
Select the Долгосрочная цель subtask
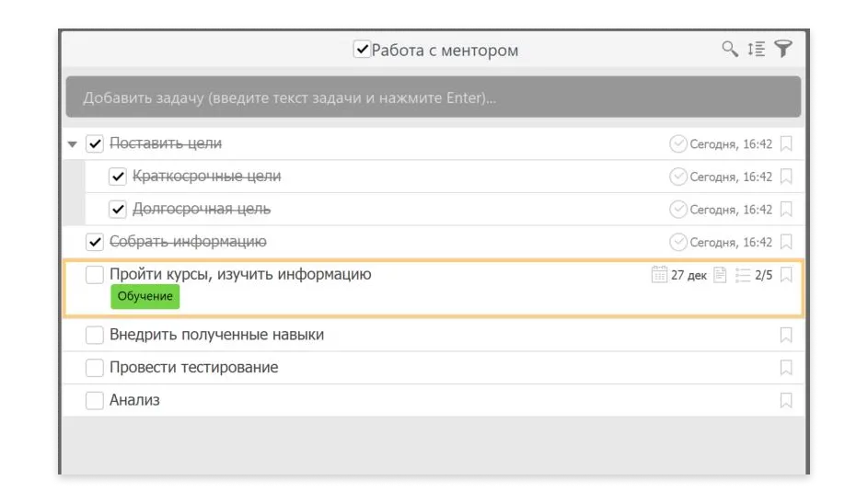(202, 209)
